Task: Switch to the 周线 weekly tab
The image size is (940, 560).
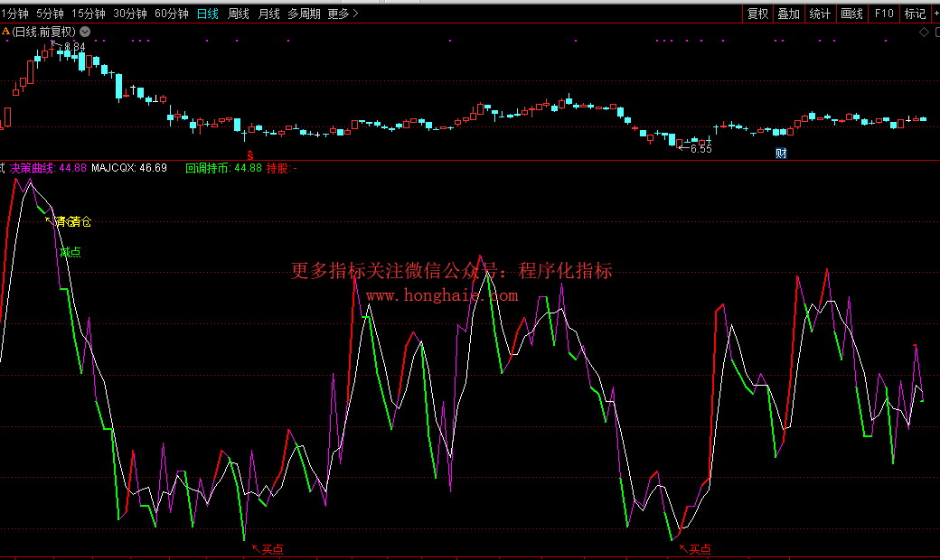Action: point(239,14)
